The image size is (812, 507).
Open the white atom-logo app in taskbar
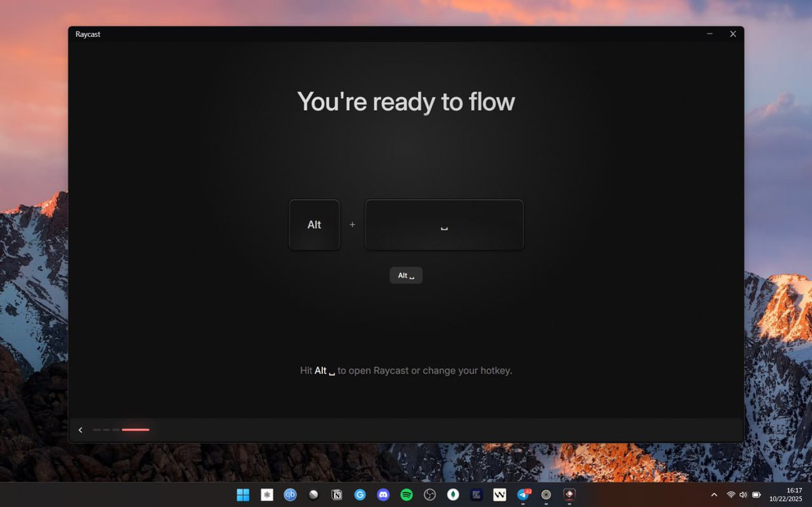[267, 495]
